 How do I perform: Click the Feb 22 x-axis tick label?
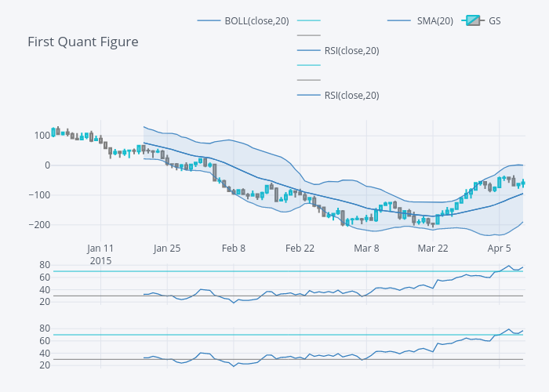(x=300, y=249)
